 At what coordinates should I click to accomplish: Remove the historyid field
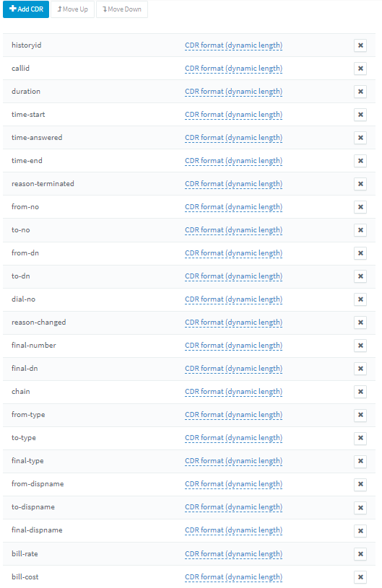tap(360, 45)
